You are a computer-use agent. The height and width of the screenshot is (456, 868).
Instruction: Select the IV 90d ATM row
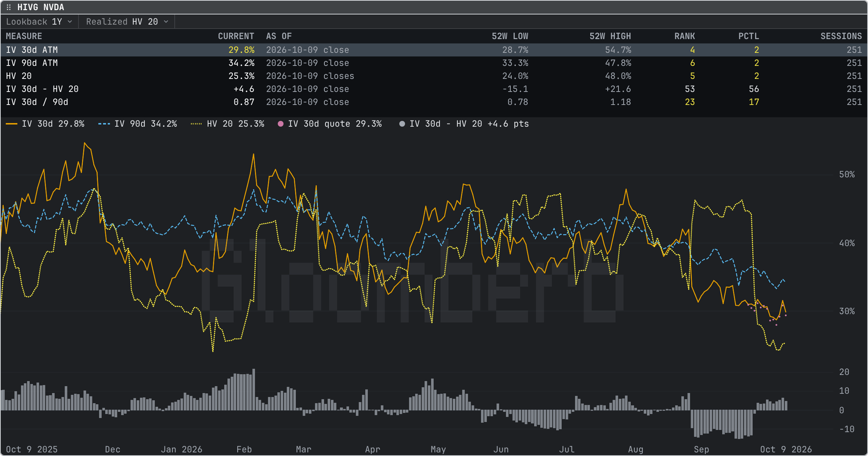[434, 63]
